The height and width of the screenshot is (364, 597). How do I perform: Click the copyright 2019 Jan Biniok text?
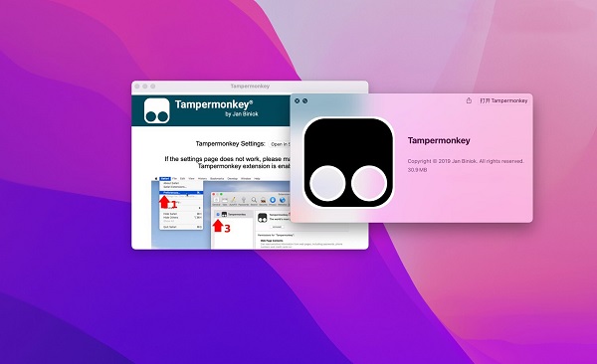click(466, 161)
